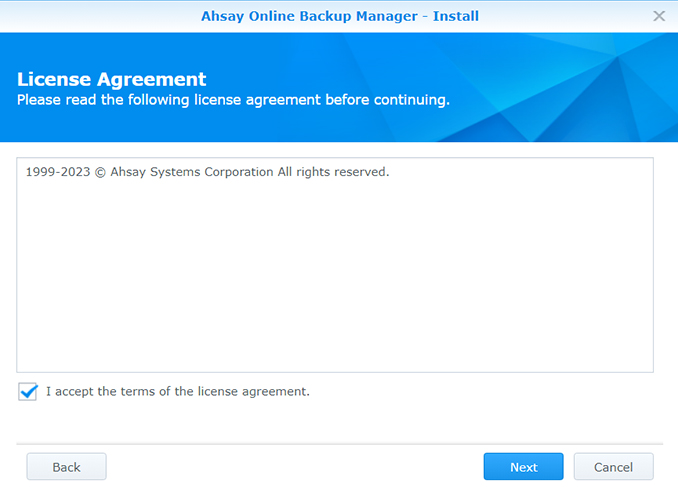
Task: Uncheck the accept license terms checkbox
Action: coord(28,391)
